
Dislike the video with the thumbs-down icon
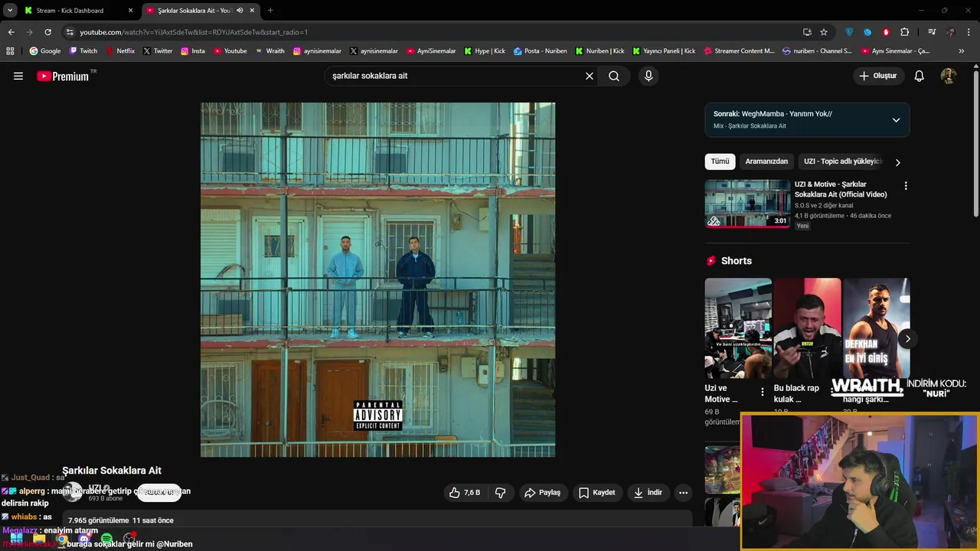(x=501, y=493)
